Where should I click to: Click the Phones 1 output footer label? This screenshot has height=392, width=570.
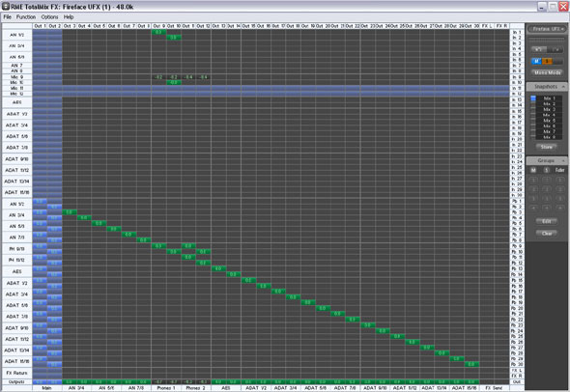166,388
